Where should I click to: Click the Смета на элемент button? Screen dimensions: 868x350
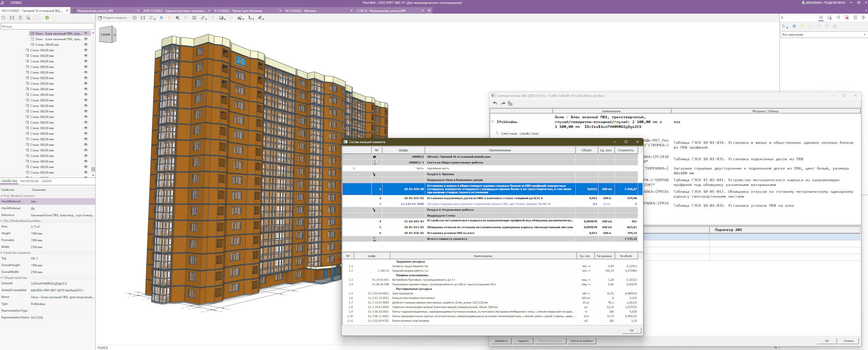[581, 341]
